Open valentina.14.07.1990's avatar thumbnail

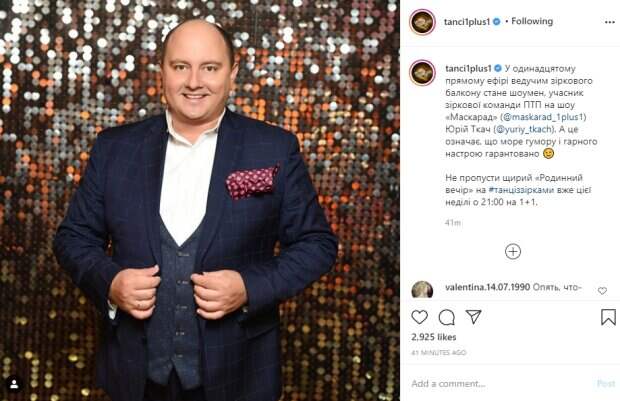[422, 290]
